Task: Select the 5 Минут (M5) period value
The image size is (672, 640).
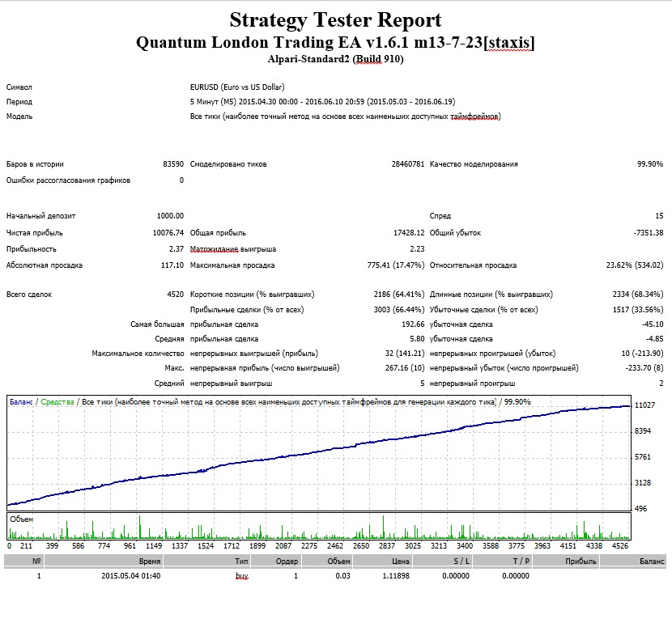Action: point(322,101)
